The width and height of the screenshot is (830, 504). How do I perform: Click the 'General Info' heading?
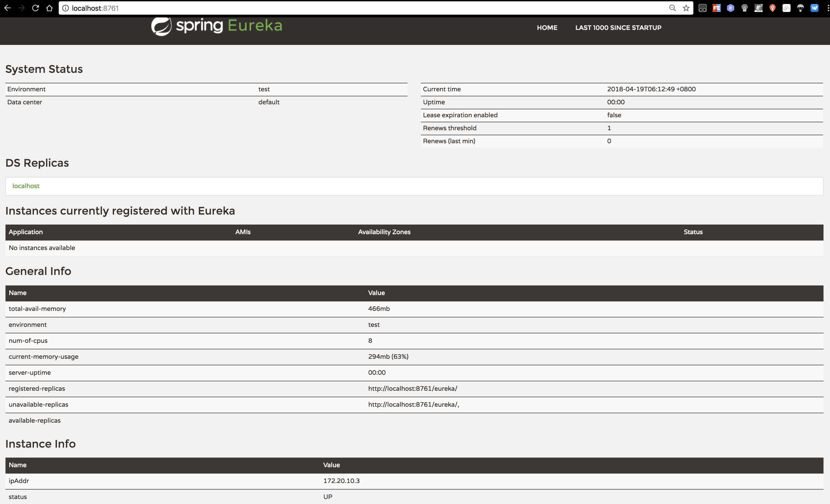pyautogui.click(x=38, y=271)
